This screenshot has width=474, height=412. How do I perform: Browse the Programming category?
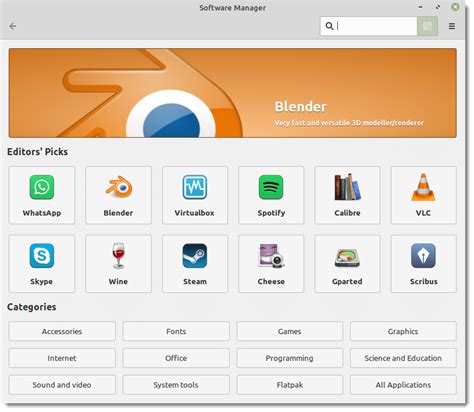pos(290,358)
